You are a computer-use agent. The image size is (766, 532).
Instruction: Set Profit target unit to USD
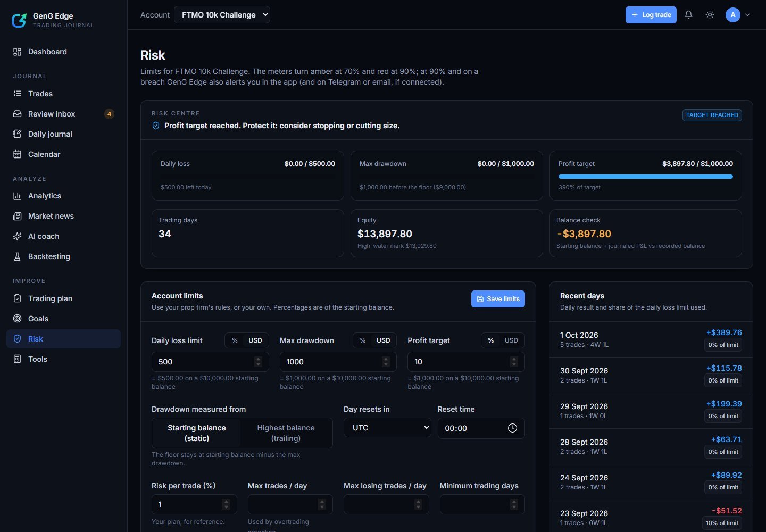pos(511,340)
